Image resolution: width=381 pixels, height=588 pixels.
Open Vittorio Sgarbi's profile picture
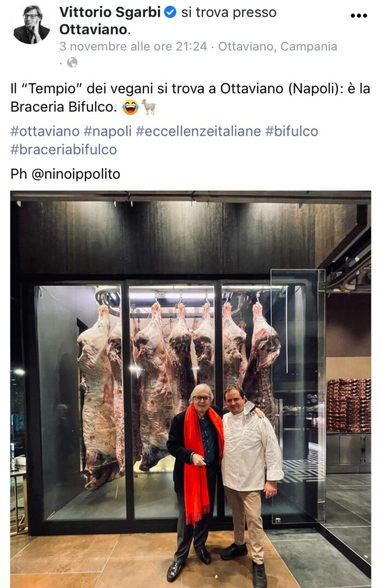click(31, 25)
